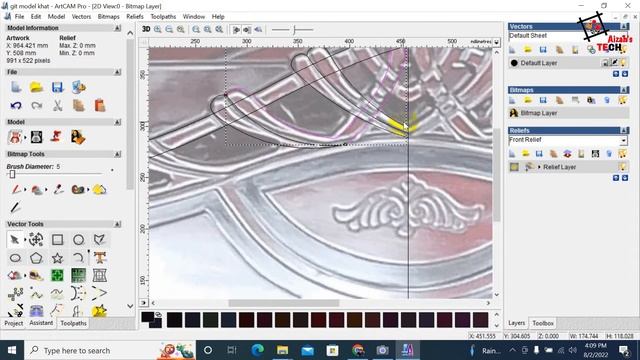Click the Brush Diameter slider handle
This screenshot has width=640, height=360.
[12, 174]
